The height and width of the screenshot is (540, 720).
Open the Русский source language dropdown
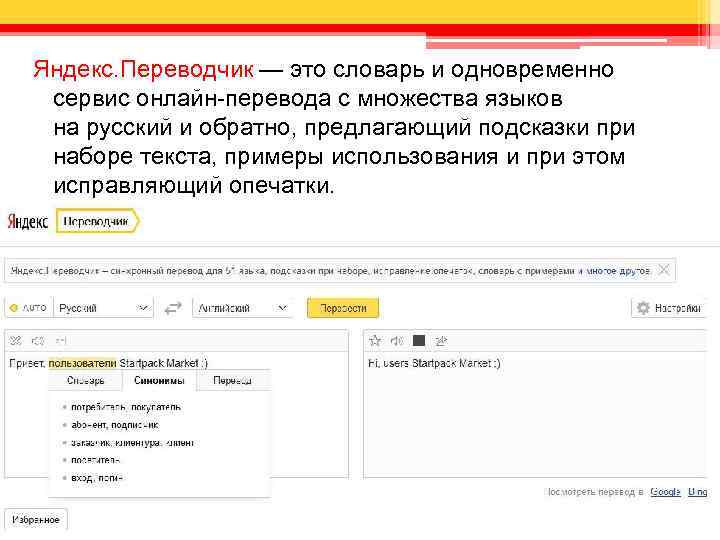[x=103, y=308]
